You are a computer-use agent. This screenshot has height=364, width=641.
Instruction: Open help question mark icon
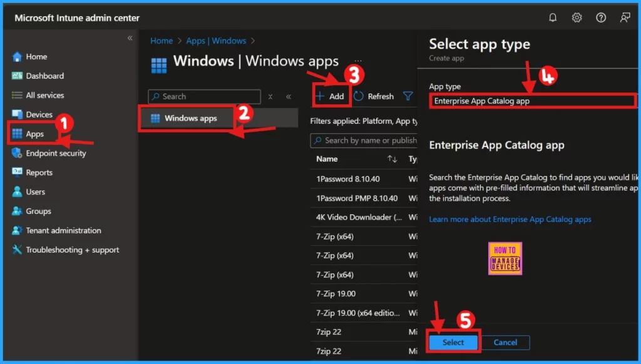[600, 18]
